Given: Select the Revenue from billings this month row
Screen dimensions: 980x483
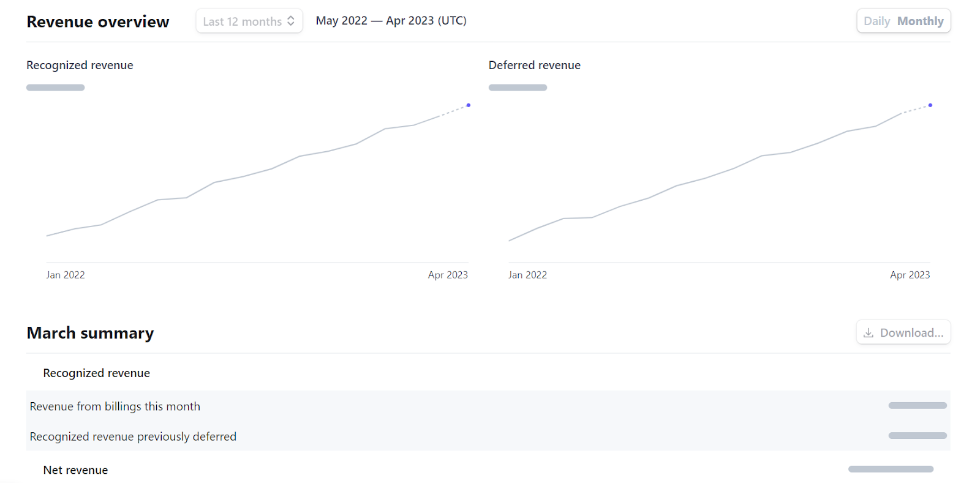Looking at the screenshot, I should (488, 406).
